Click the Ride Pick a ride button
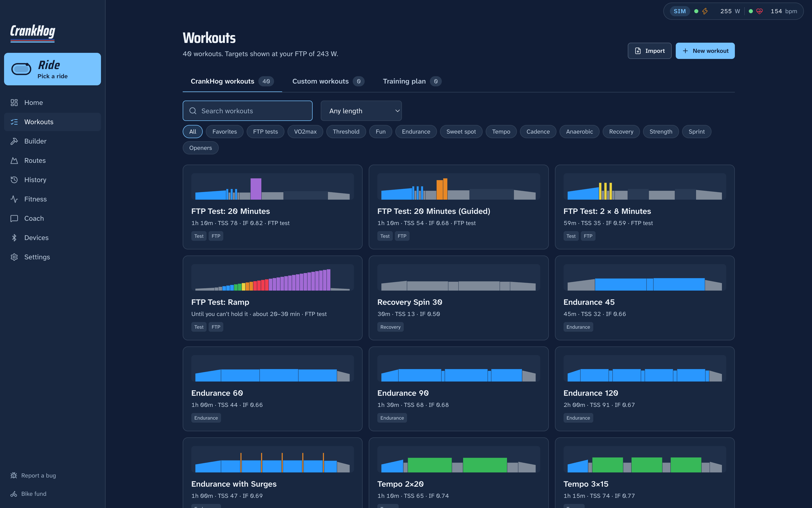The height and width of the screenshot is (508, 812). (x=52, y=69)
